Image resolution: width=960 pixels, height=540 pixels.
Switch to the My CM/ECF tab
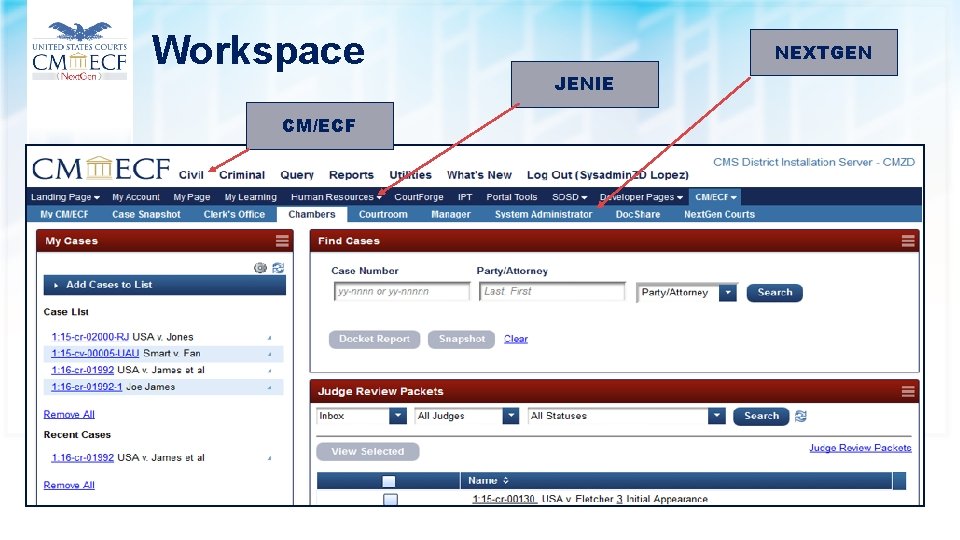(x=64, y=214)
